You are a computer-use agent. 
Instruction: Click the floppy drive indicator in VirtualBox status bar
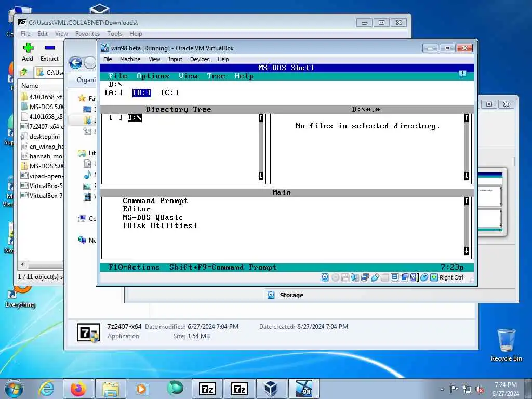(345, 277)
